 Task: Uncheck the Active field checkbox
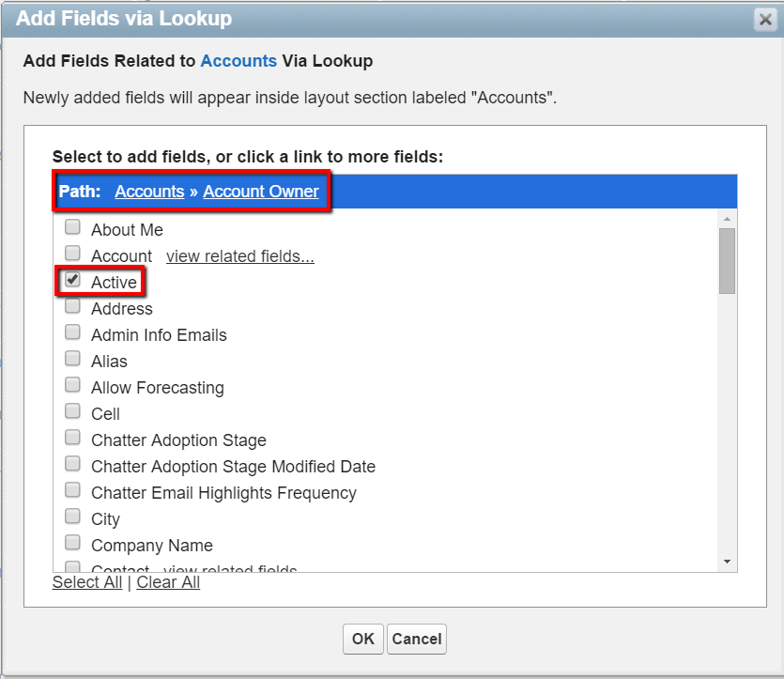(72, 280)
